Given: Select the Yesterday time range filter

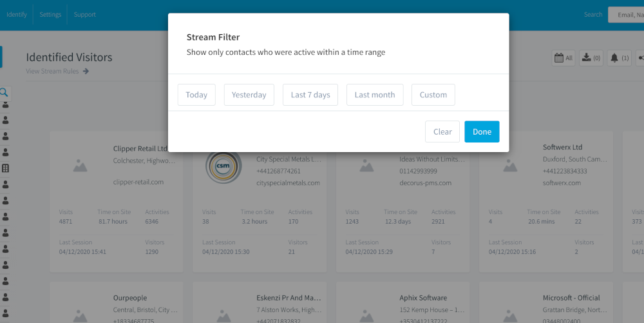Looking at the screenshot, I should click(x=249, y=95).
